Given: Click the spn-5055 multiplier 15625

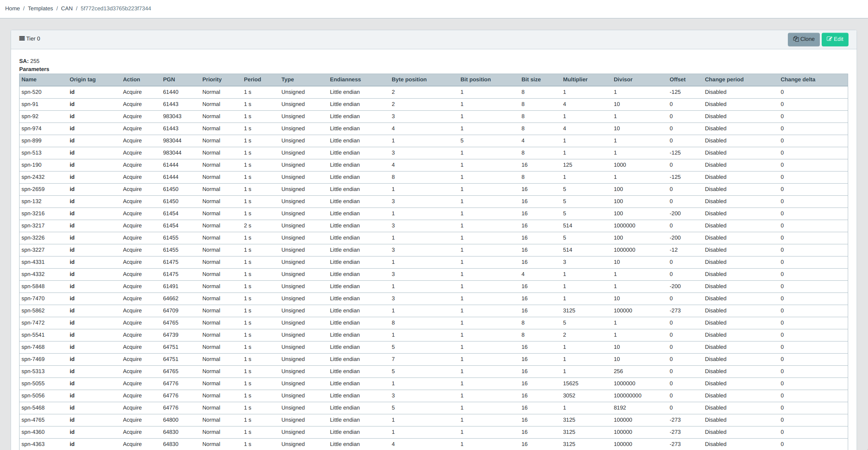Looking at the screenshot, I should 570,383.
